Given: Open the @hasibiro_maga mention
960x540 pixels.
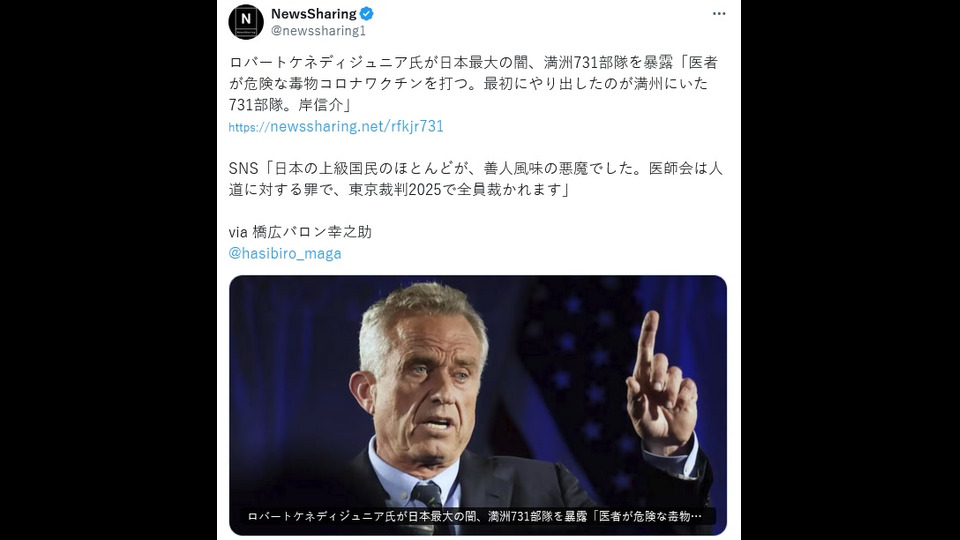Looking at the screenshot, I should (285, 253).
